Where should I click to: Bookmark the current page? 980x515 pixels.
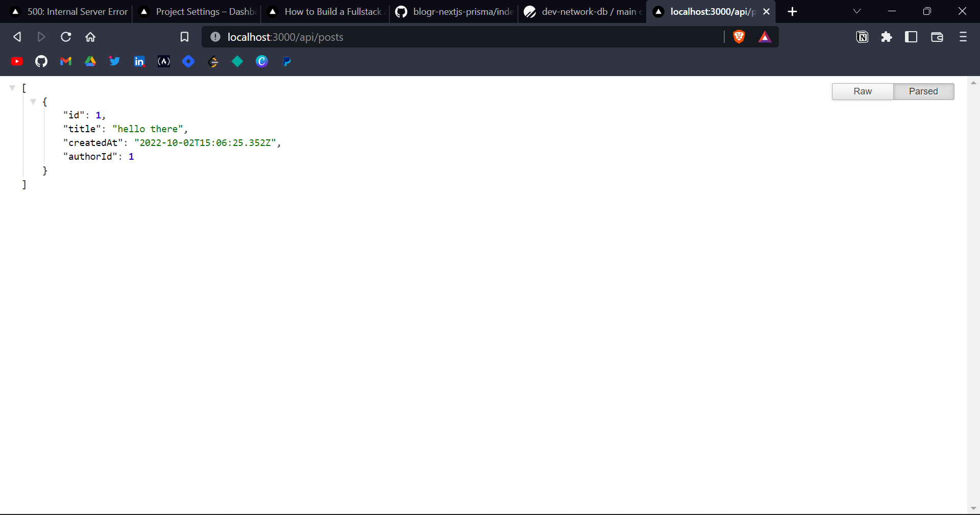coord(184,37)
